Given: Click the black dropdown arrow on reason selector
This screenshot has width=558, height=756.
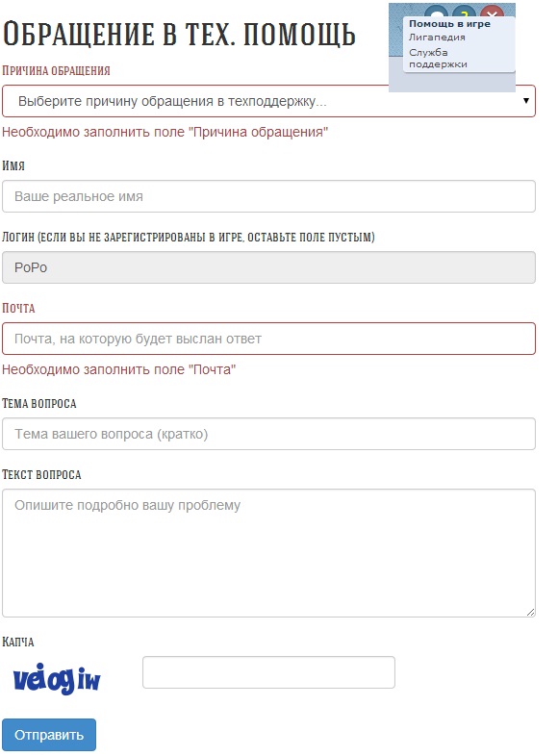Looking at the screenshot, I should point(525,101).
